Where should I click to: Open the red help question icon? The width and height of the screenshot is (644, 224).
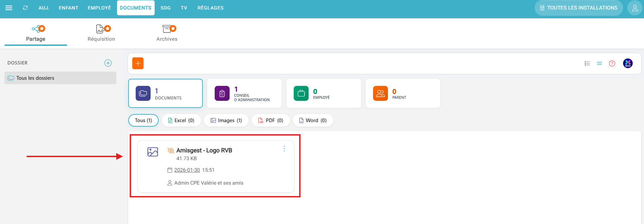point(612,63)
